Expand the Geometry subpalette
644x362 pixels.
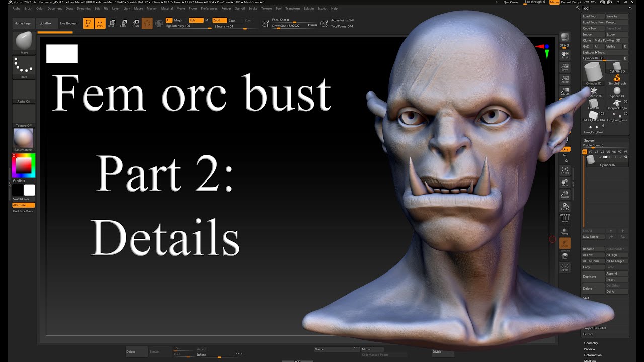[591, 343]
